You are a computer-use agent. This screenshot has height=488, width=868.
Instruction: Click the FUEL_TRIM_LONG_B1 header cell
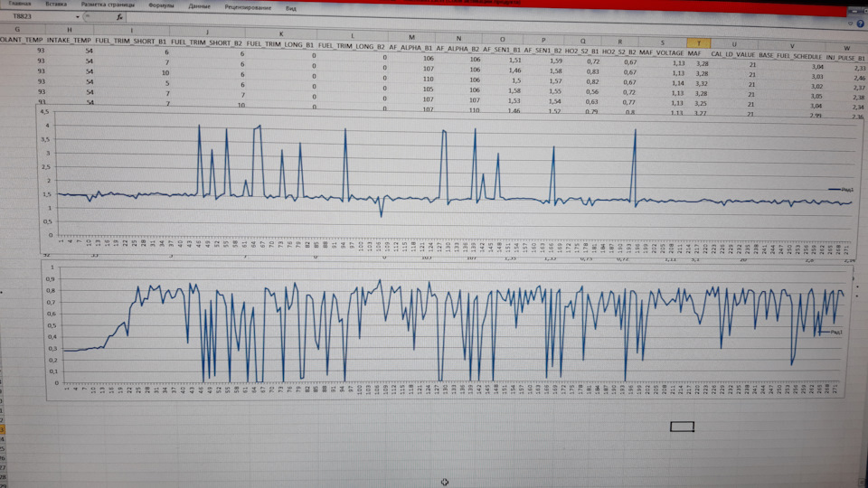(280, 44)
